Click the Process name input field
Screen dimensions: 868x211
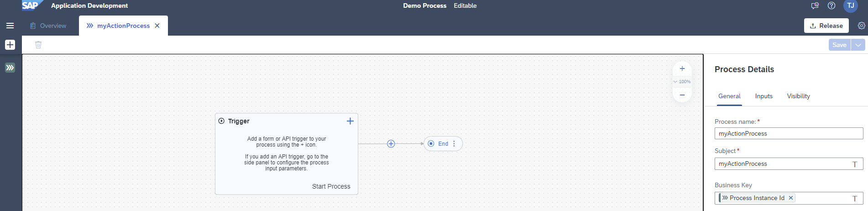[x=789, y=133]
